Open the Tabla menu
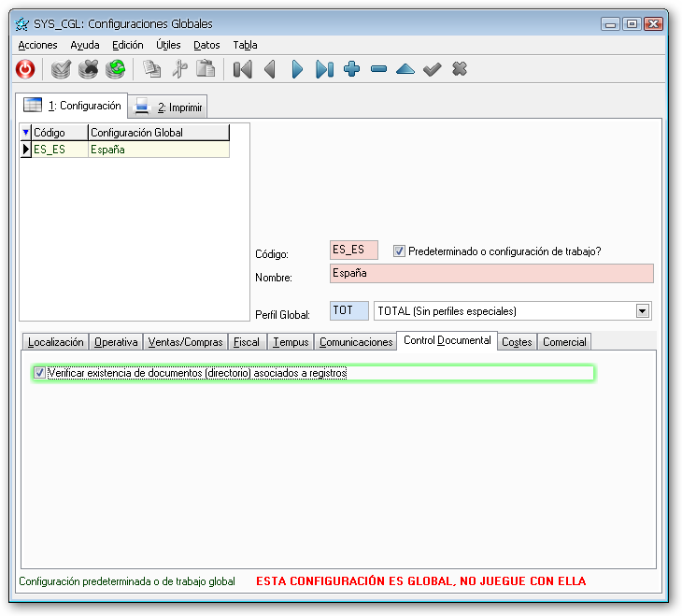Image resolution: width=682 pixels, height=616 pixels. pyautogui.click(x=245, y=45)
